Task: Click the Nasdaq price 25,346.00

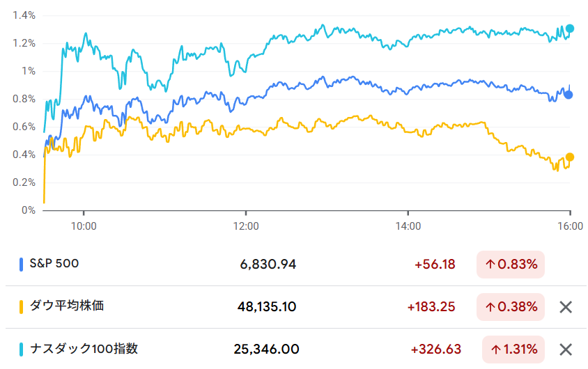Action: click(x=267, y=350)
